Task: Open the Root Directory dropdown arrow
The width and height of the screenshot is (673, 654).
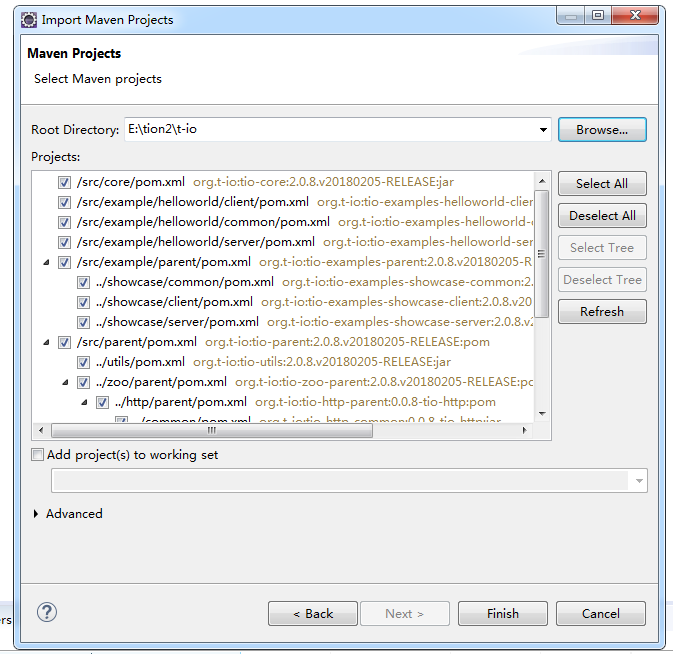Action: (543, 130)
